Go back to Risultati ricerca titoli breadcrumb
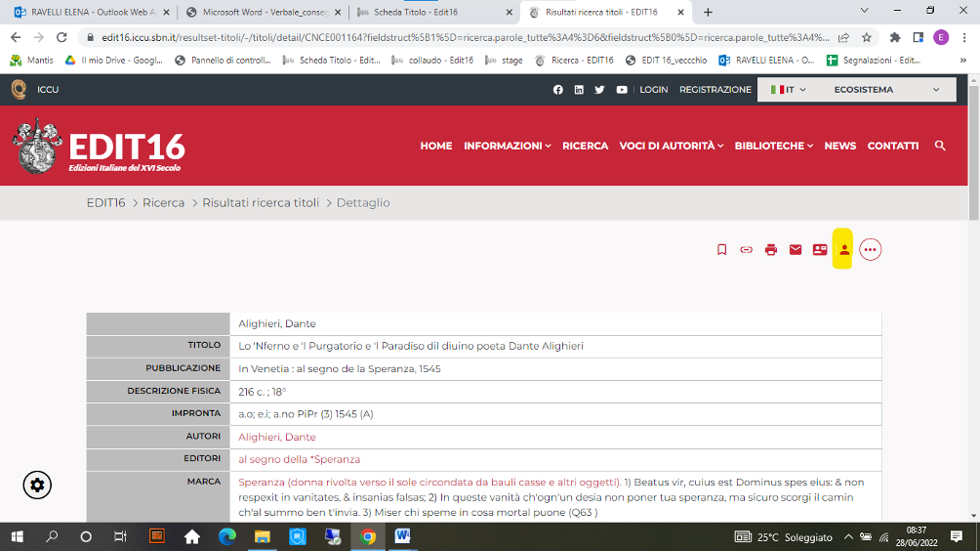This screenshot has width=980, height=551. [x=261, y=203]
